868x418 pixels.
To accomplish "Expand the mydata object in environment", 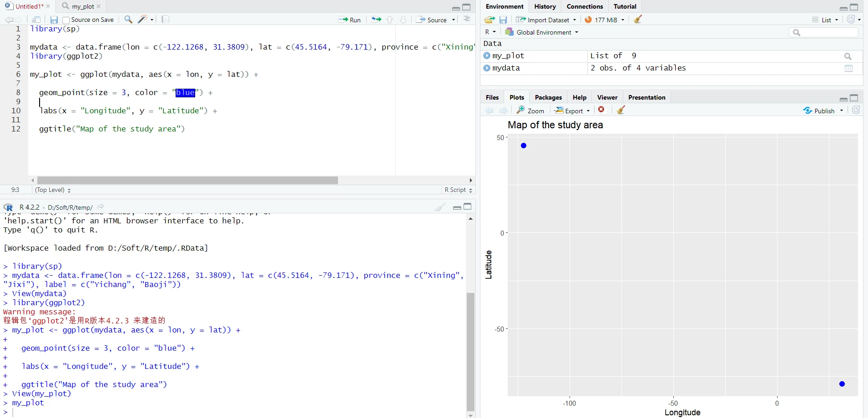I will pyautogui.click(x=487, y=68).
